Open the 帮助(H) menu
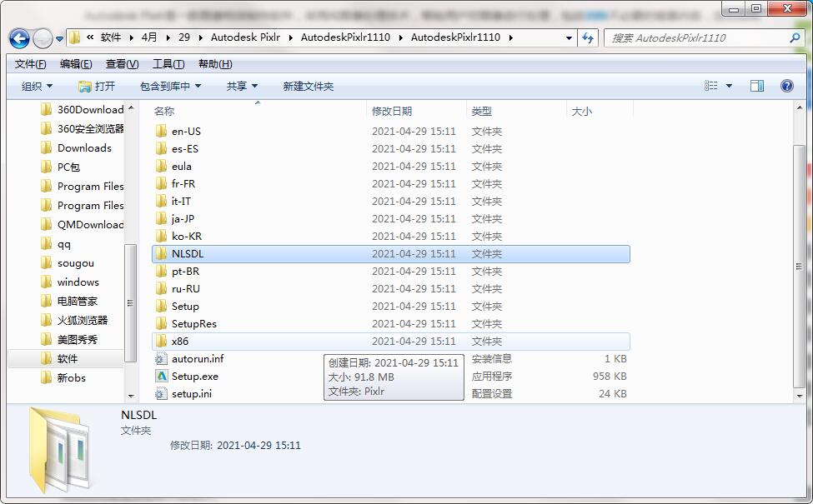 (x=215, y=63)
